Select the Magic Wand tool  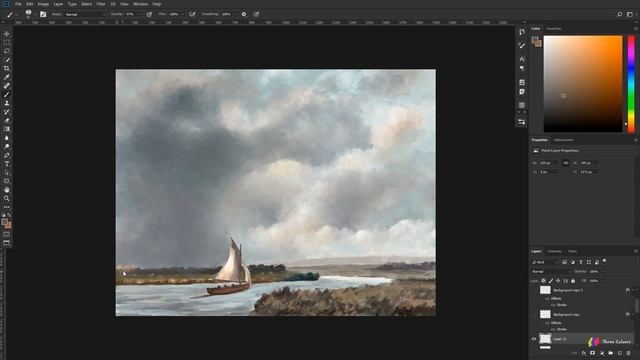[x=7, y=60]
